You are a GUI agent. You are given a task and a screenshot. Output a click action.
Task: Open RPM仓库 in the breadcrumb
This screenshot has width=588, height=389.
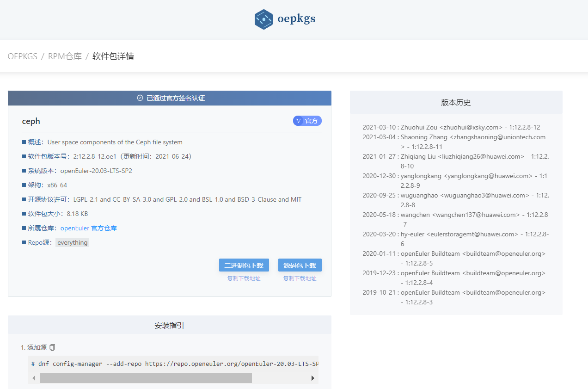pyautogui.click(x=65, y=56)
